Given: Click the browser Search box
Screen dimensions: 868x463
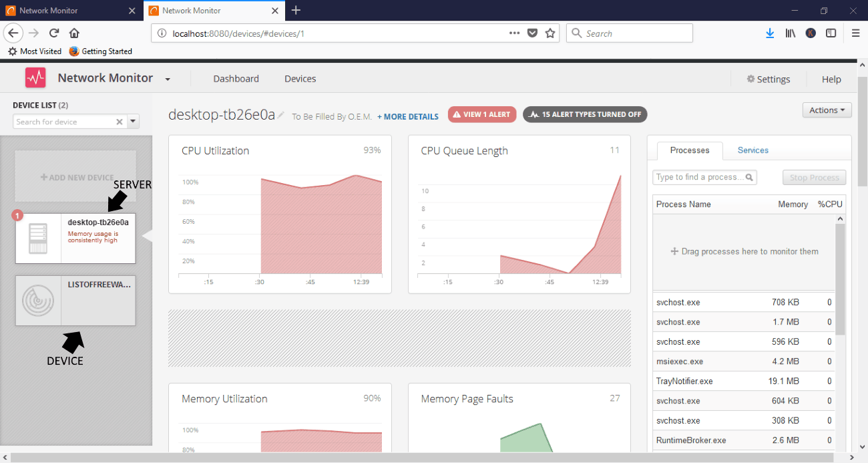Looking at the screenshot, I should tap(630, 33).
